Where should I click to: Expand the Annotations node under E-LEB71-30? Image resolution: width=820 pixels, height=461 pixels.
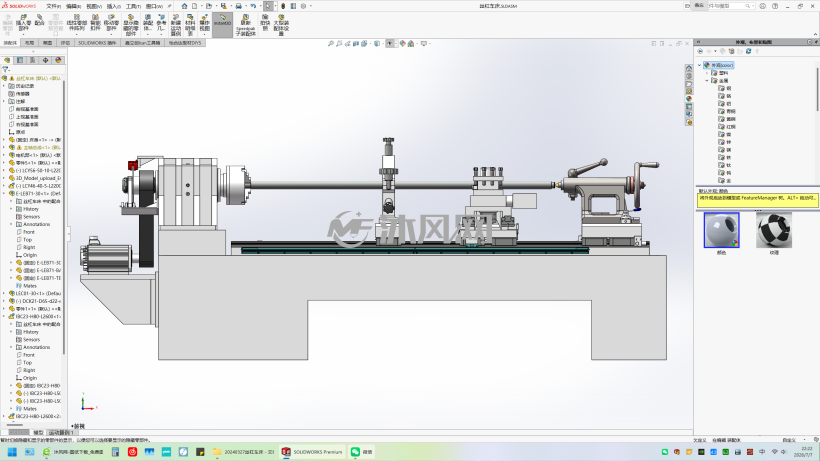click(x=12, y=224)
